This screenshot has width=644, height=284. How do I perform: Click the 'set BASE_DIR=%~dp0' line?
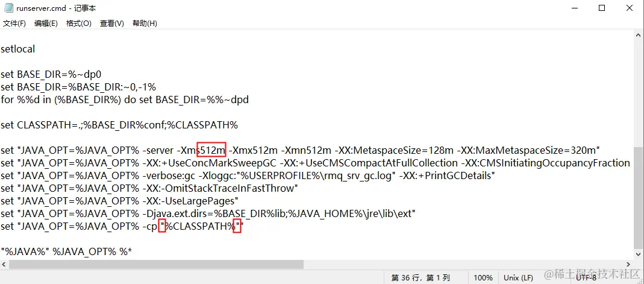point(51,74)
